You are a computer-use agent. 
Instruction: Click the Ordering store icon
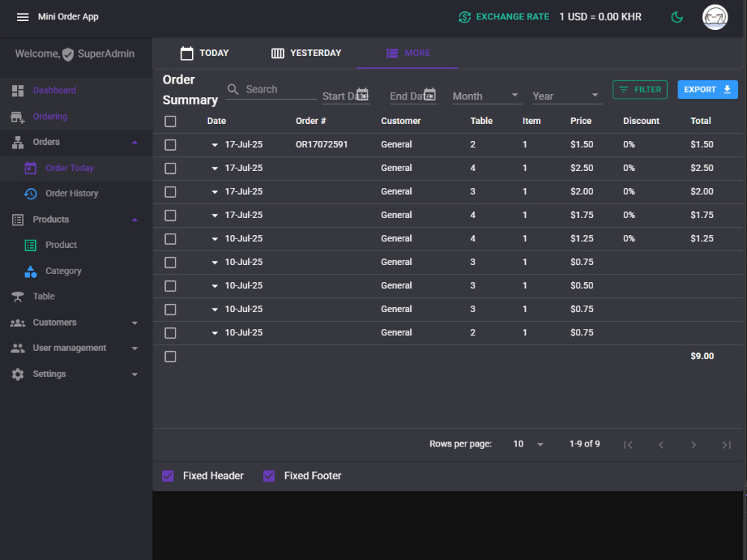[x=18, y=116]
